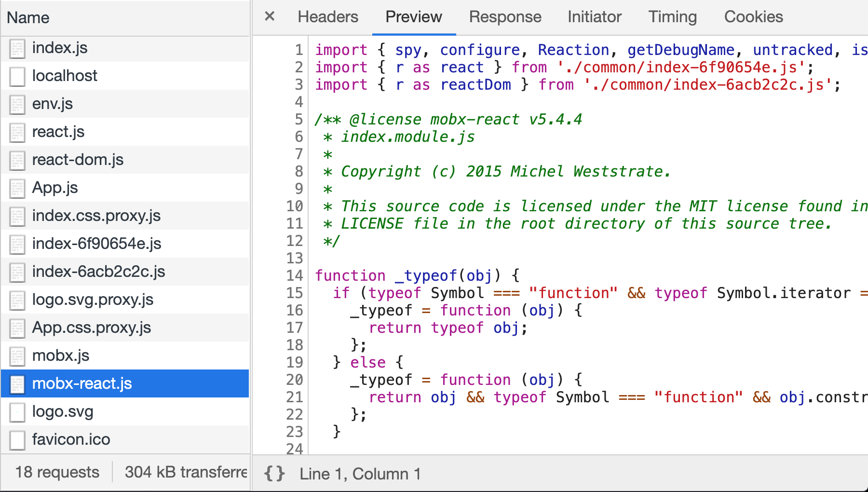
Task: Click the file icon beside App.js
Action: [17, 189]
